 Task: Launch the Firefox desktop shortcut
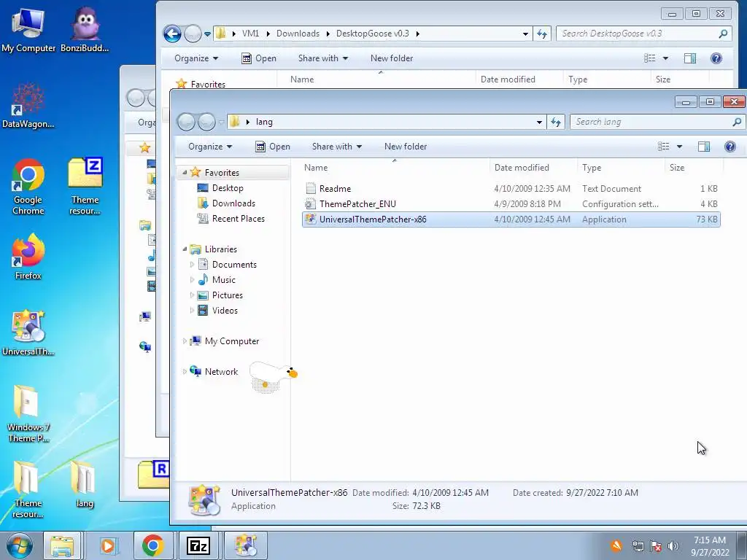[28, 257]
